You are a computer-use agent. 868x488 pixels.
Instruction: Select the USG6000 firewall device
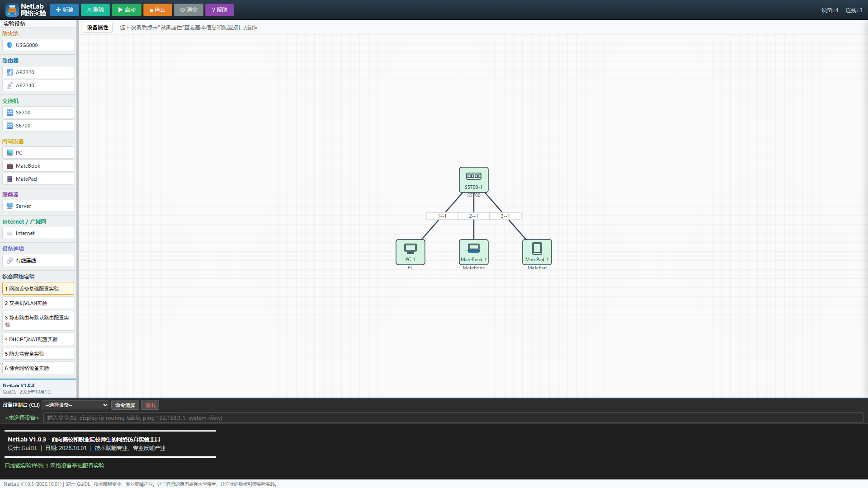pos(38,45)
